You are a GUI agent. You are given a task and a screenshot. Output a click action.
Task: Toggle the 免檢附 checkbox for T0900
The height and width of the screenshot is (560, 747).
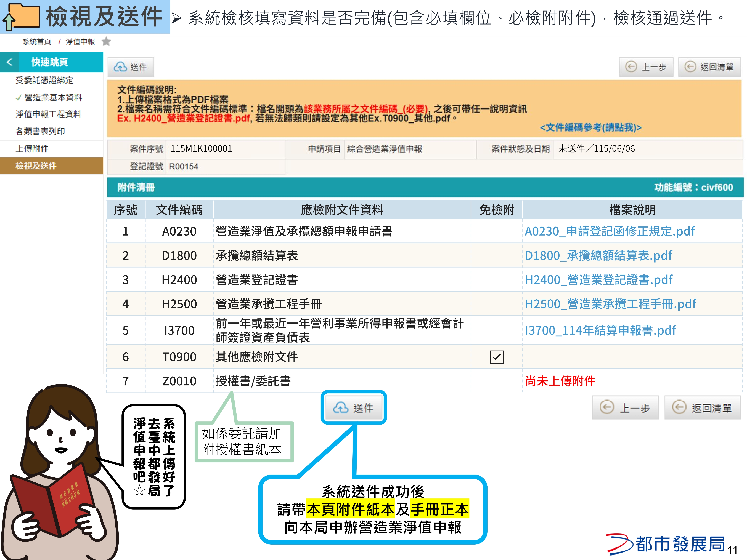click(496, 357)
